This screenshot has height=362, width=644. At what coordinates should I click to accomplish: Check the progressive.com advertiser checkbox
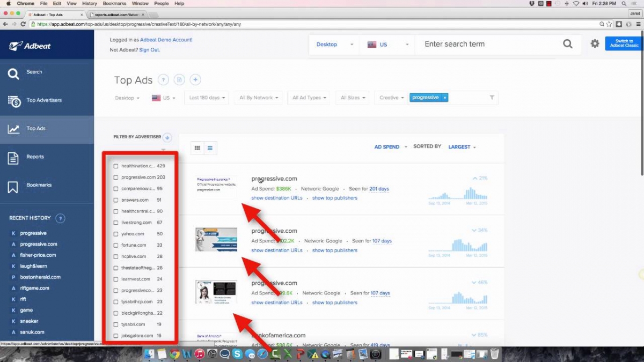point(116,178)
